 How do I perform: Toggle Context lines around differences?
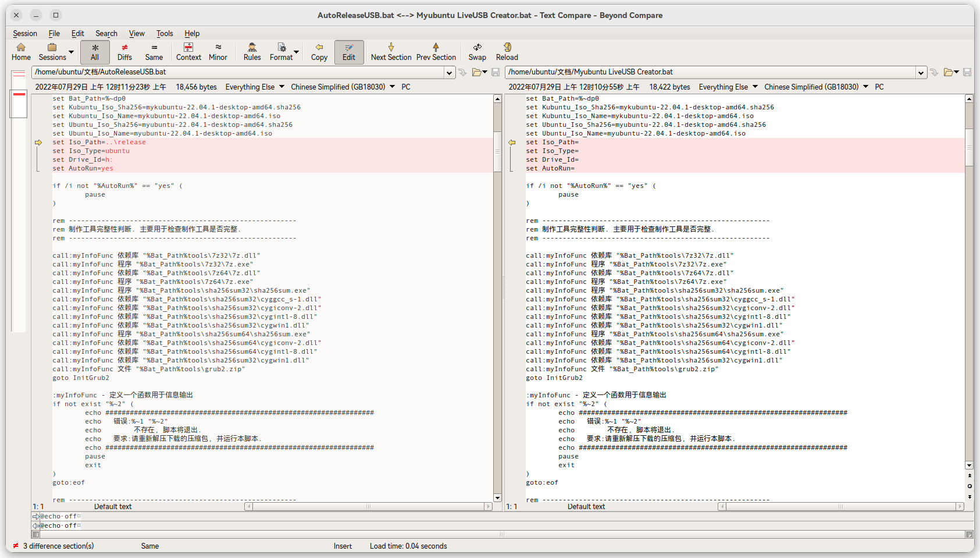point(188,52)
